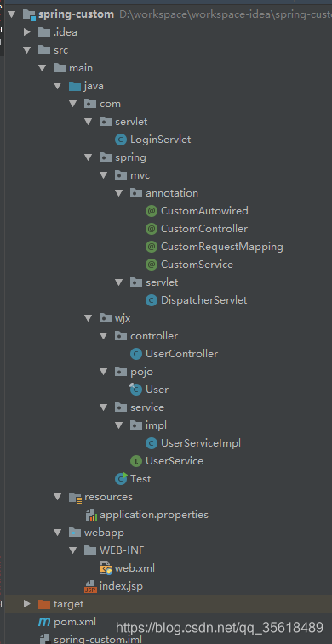Click the LoginServlet class icon
Viewport: 332px width, 644px height.
point(121,140)
